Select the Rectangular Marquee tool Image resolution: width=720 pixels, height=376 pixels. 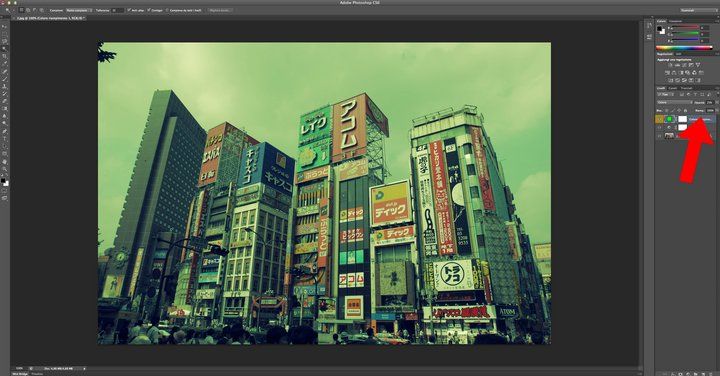tap(6, 34)
